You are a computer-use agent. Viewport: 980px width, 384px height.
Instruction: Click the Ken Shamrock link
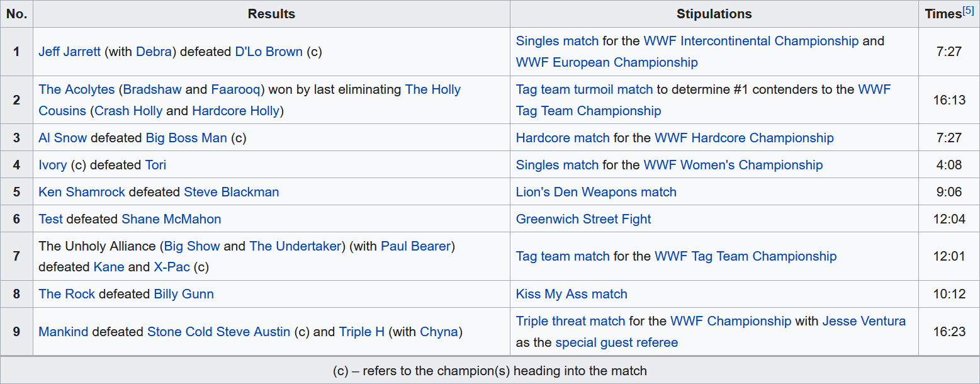pyautogui.click(x=82, y=192)
